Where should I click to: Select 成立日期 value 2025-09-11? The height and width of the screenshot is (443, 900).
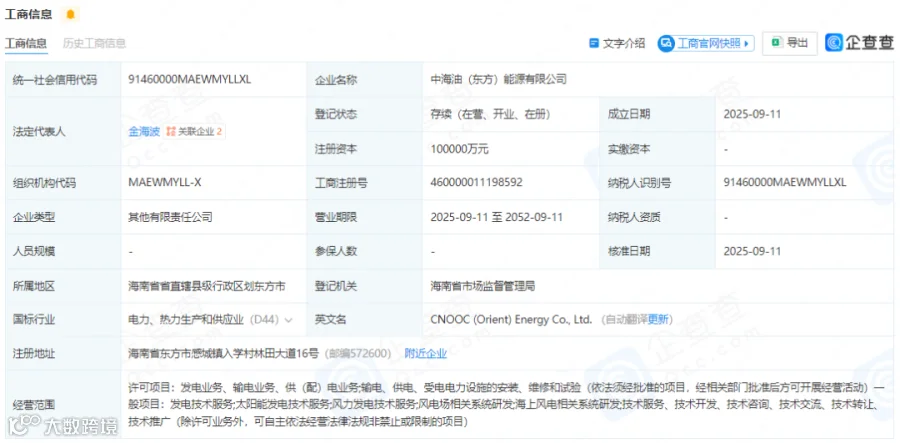752,114
